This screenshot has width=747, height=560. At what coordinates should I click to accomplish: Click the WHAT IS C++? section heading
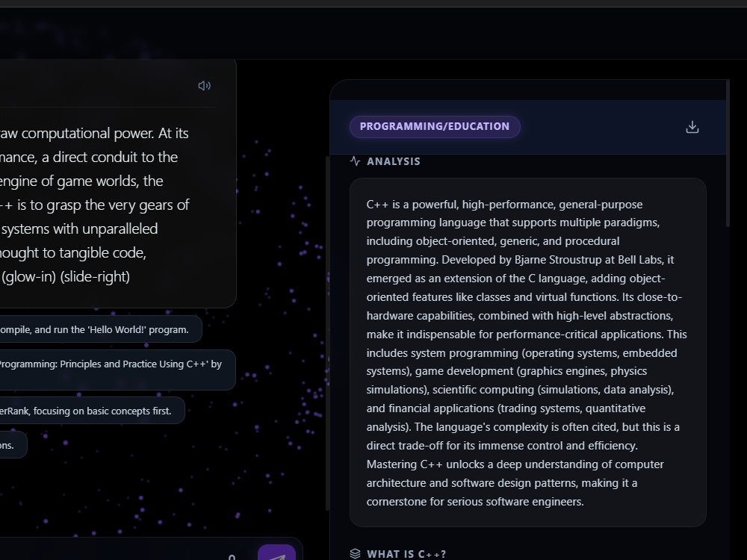(406, 554)
